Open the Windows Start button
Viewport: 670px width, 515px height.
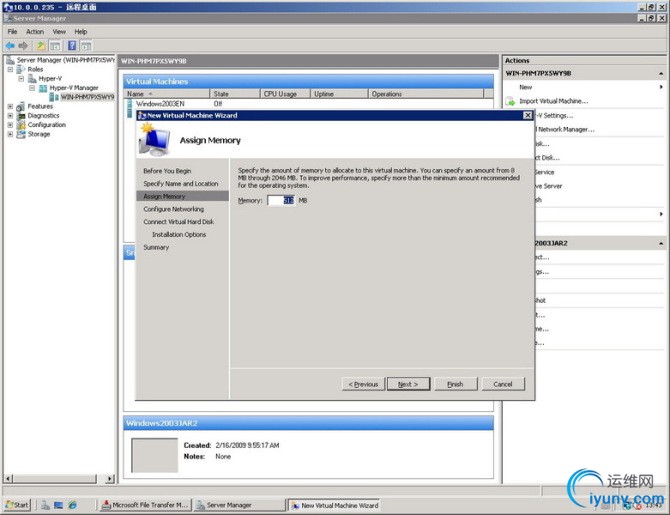17,505
